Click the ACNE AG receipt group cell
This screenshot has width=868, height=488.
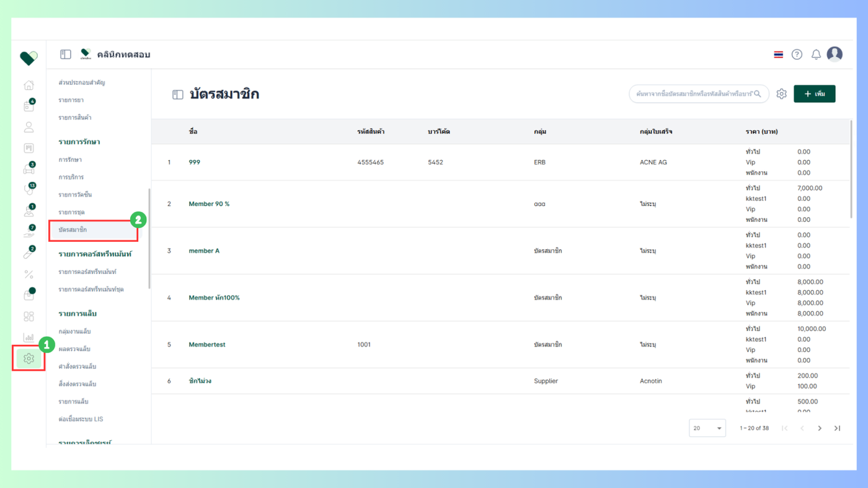[653, 162]
